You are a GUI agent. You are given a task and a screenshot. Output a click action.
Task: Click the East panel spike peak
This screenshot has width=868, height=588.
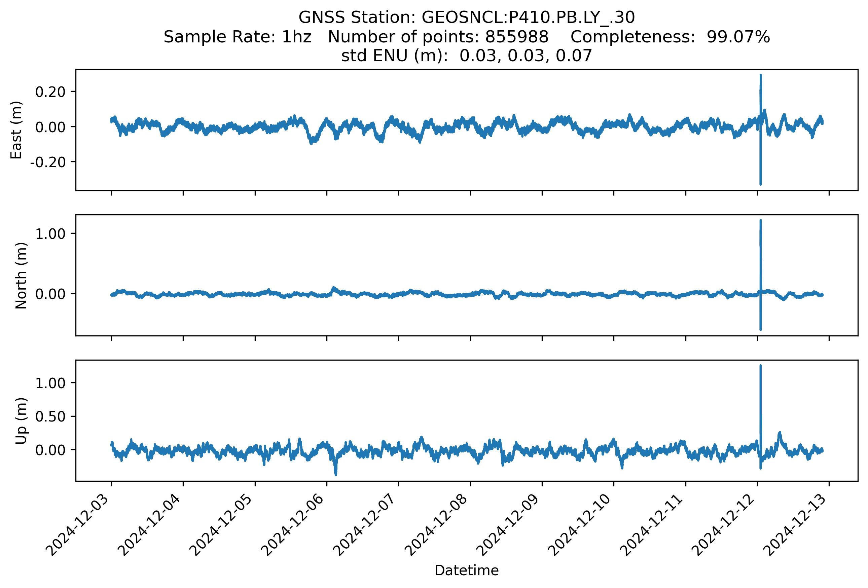[x=760, y=76]
